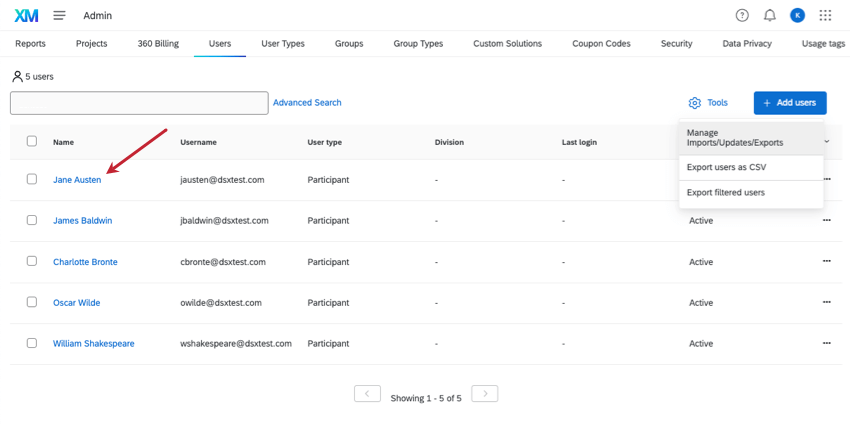The height and width of the screenshot is (425, 850).
Task: Click the XM logo
Action: pos(26,15)
